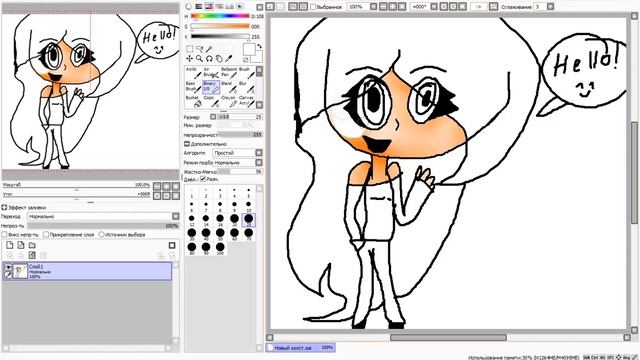Viewport: 640px width, 360px height.
Task: Select the Zoom magnifier tool
Action: [x=199, y=59]
